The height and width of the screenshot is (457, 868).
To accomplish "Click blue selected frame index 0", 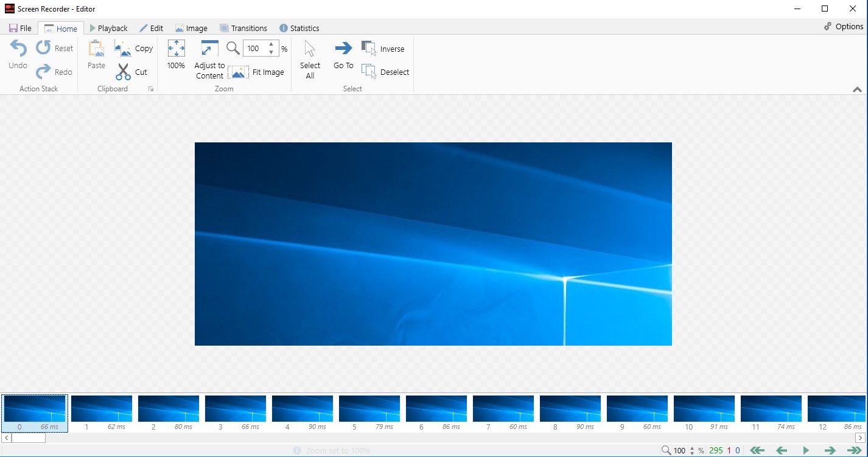I will click(738, 451).
